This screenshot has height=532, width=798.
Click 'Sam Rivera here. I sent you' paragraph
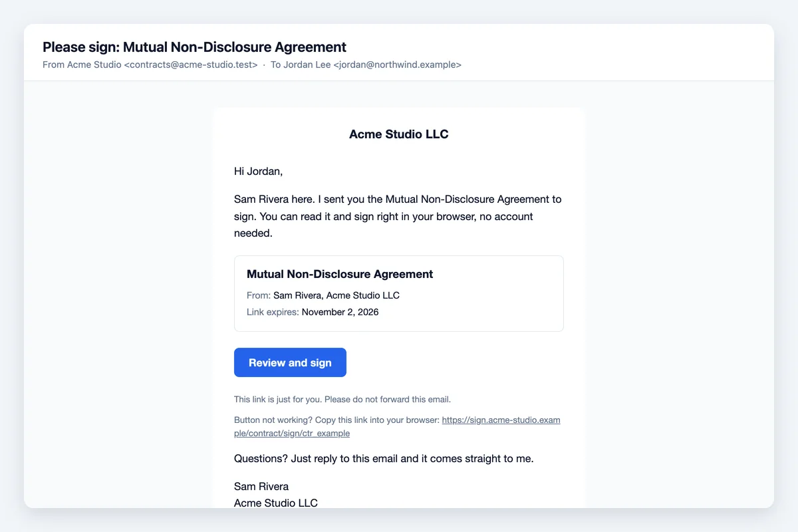398,216
